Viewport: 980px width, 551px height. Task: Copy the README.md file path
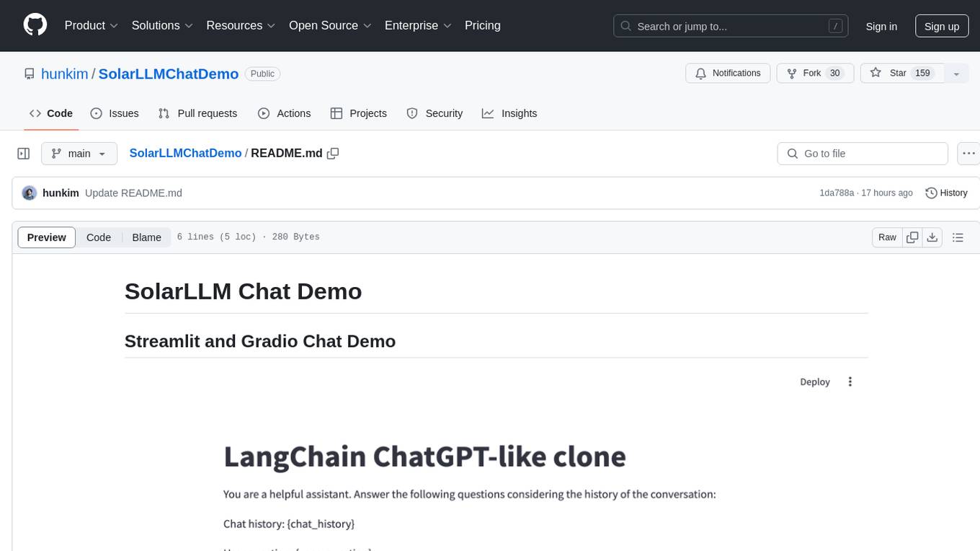point(333,154)
